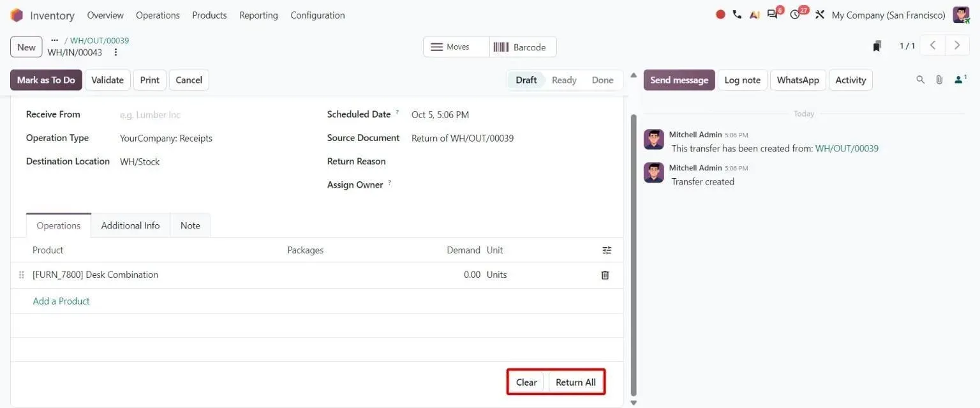Open the discuss messages icon
Image resolution: width=980 pixels, height=408 pixels.
[x=773, y=14]
